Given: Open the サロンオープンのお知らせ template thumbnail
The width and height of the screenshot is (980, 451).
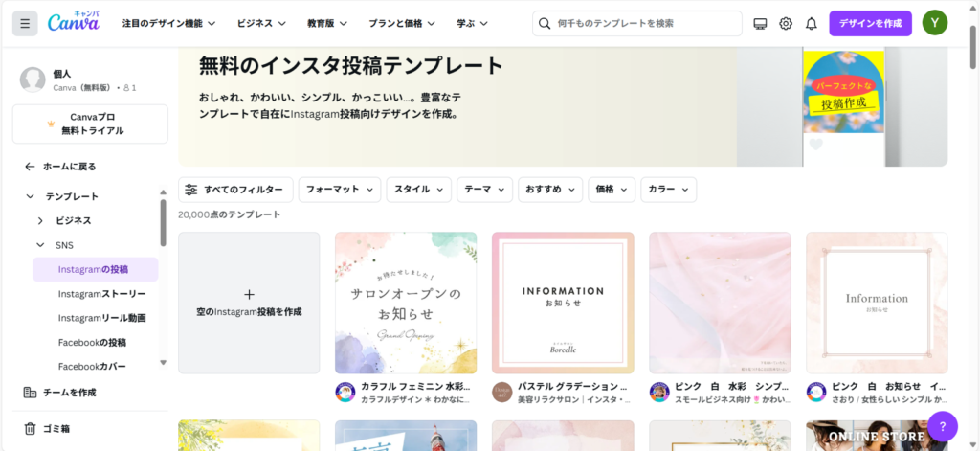Looking at the screenshot, I should pos(406,303).
